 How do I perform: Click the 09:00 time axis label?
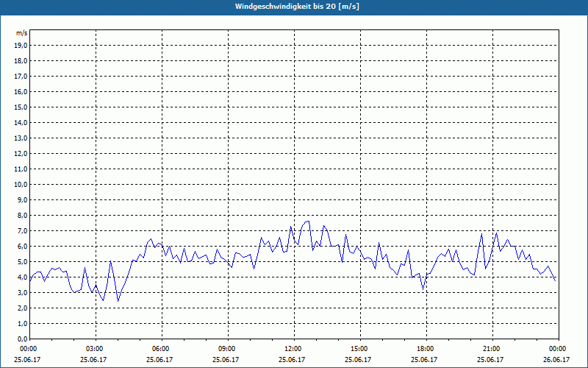coord(228,349)
